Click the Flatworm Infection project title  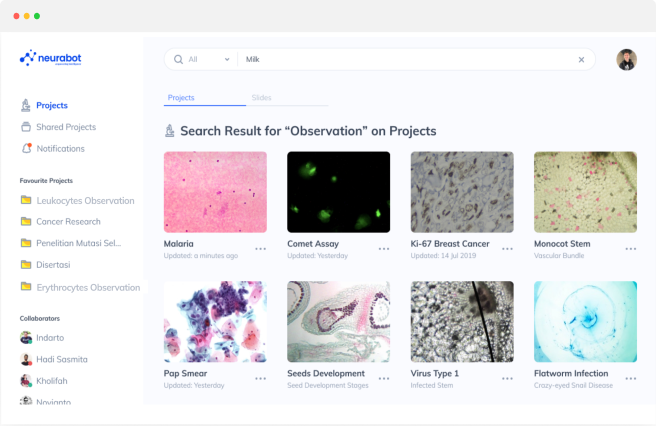571,373
